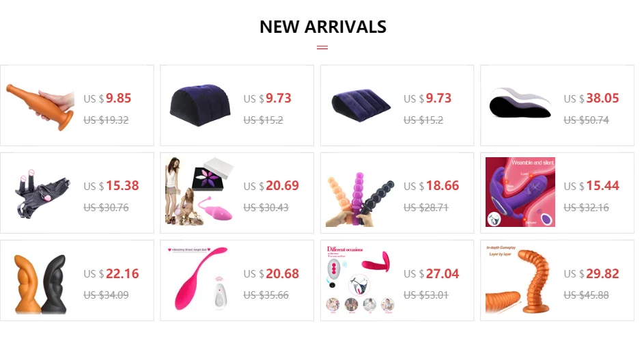Open the product thumbnail priced US $9.85
The width and height of the screenshot is (644, 339).
[40, 105]
